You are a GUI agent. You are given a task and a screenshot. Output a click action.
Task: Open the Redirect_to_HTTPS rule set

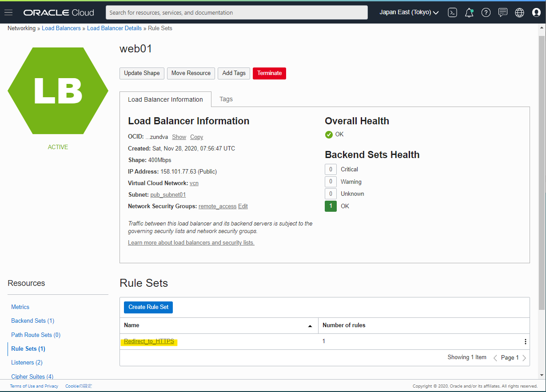(149, 341)
